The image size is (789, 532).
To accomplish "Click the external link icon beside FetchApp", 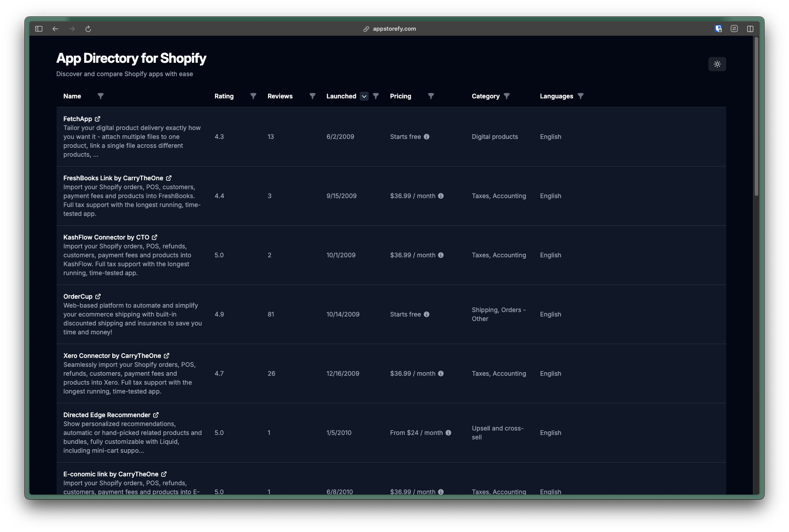I will (98, 119).
